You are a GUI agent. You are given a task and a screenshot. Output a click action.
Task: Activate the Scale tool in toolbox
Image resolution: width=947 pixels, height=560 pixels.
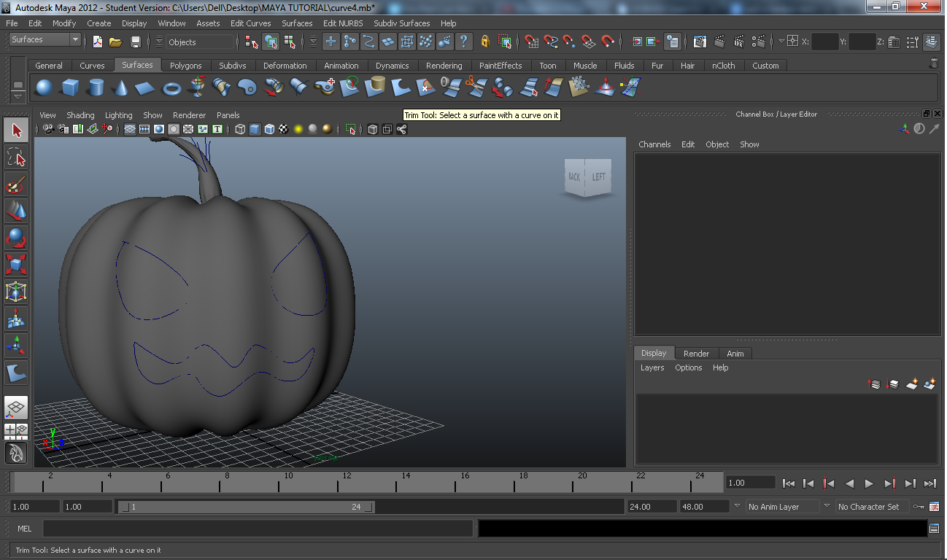point(16,265)
